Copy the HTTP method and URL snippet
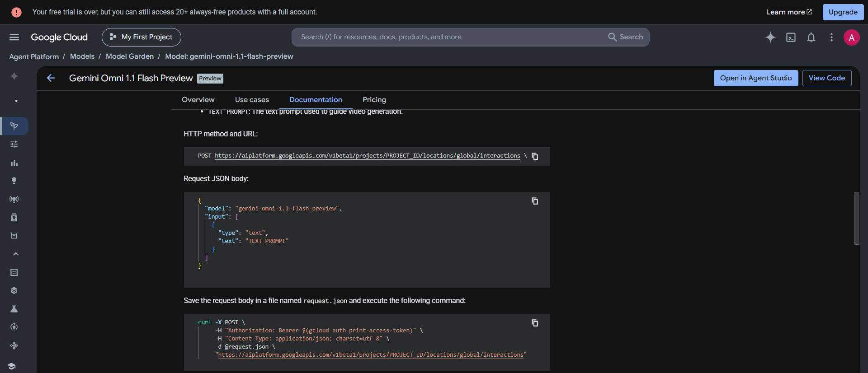The height and width of the screenshot is (373, 868). tap(535, 156)
